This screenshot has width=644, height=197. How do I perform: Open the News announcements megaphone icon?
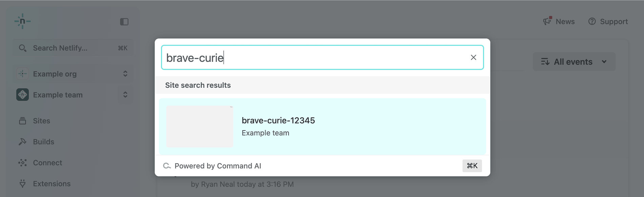pyautogui.click(x=547, y=21)
